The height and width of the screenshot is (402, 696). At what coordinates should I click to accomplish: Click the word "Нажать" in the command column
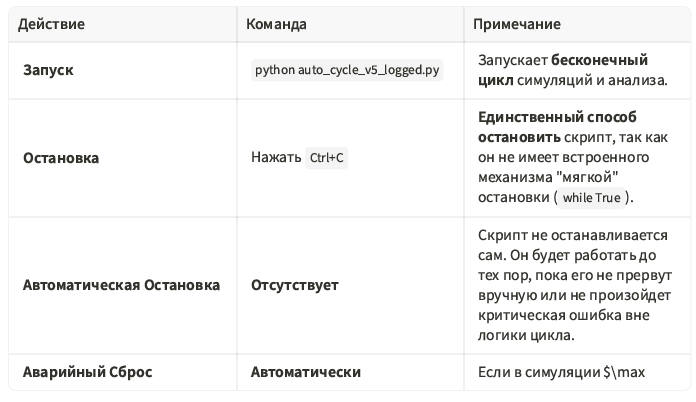(275, 158)
